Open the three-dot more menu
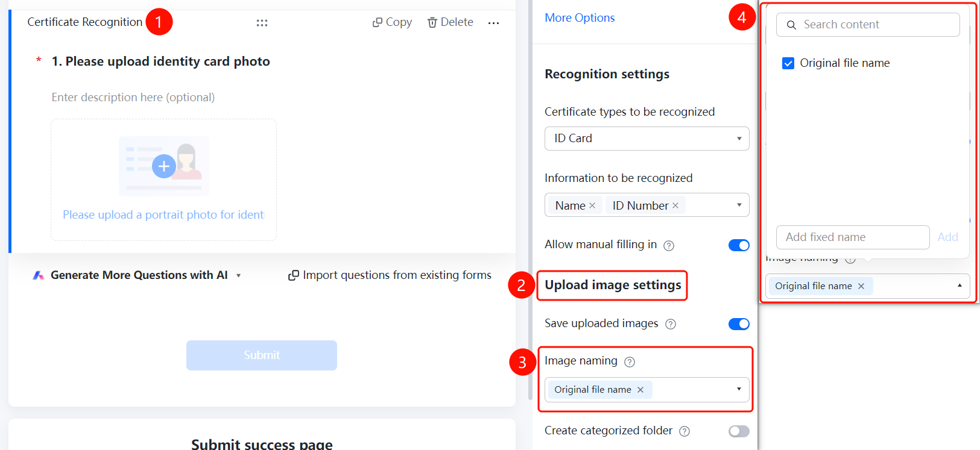980x450 pixels. (x=493, y=23)
